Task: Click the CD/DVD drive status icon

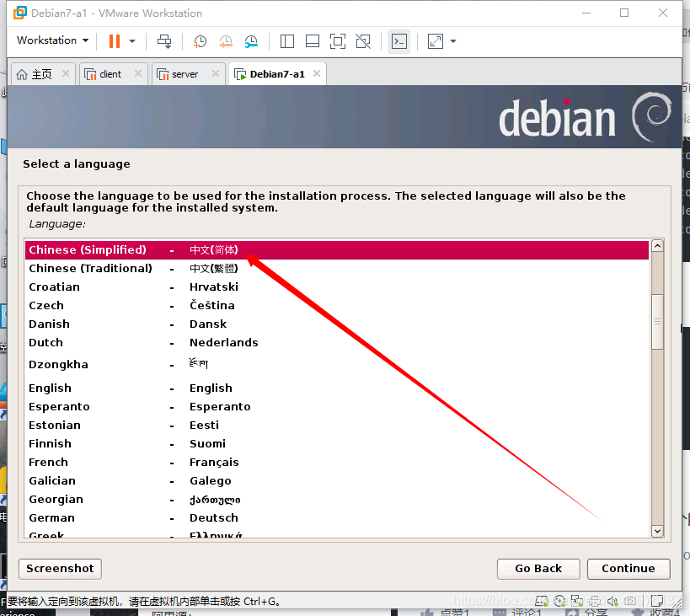Action: tap(559, 601)
